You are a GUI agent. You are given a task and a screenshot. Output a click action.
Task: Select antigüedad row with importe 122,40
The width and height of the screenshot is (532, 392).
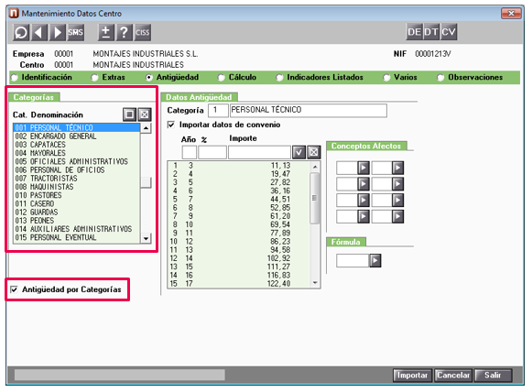coord(238,283)
